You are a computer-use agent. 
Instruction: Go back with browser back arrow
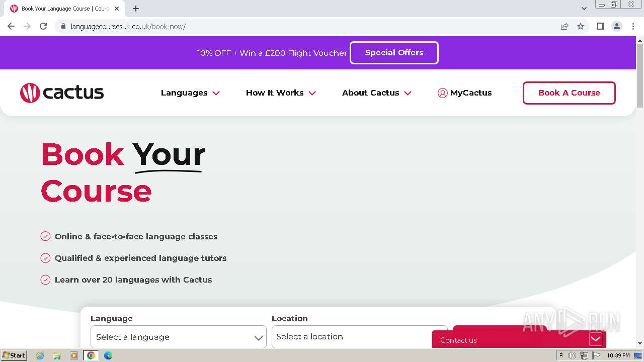[11, 26]
